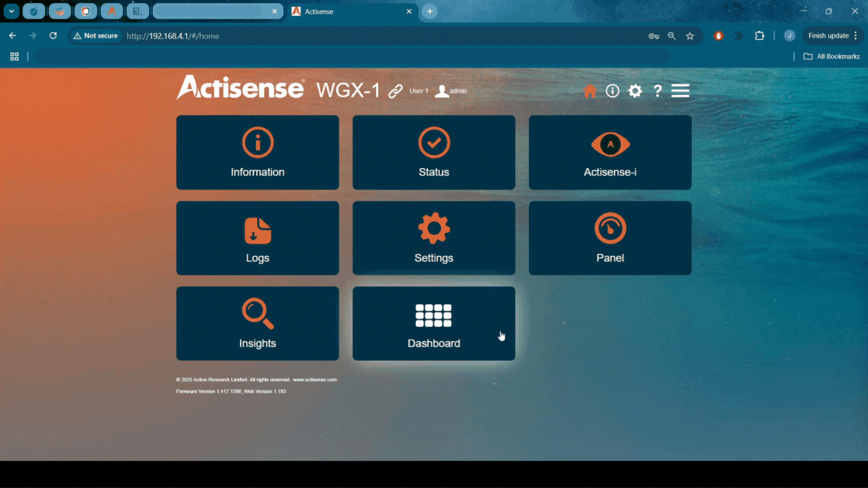
Task: Open the Dashboard grid tile
Action: tap(434, 323)
